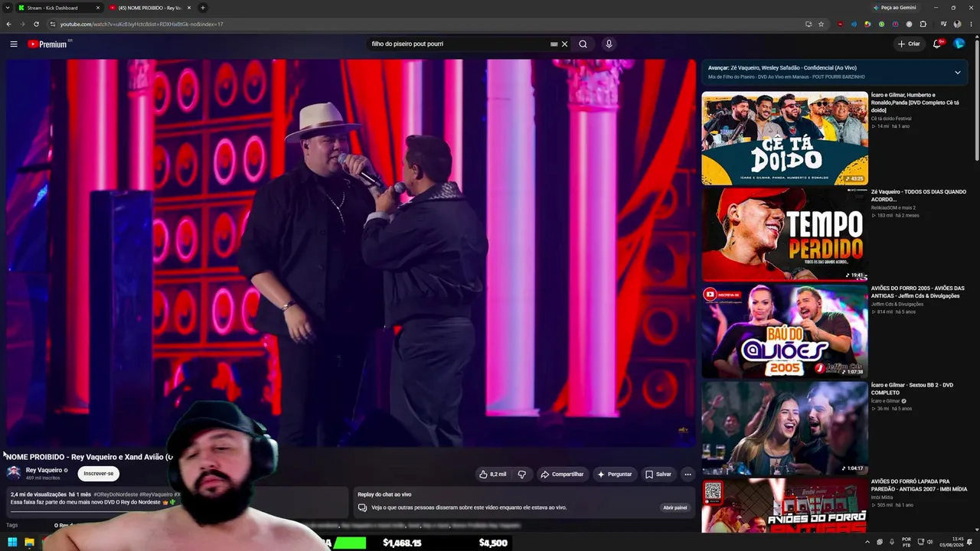This screenshot has height=551, width=980.
Task: Open the green circle extension
Action: (x=881, y=24)
